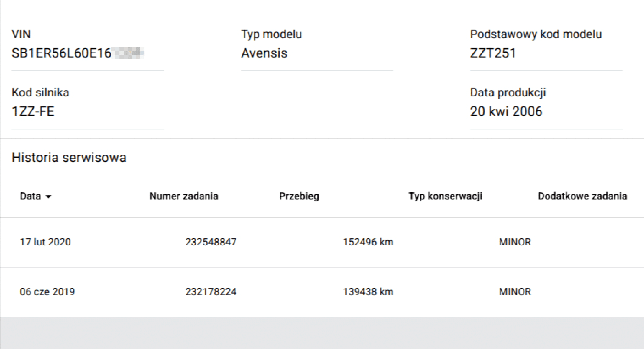Click job number 232548847
644x349 pixels.
pos(211,242)
